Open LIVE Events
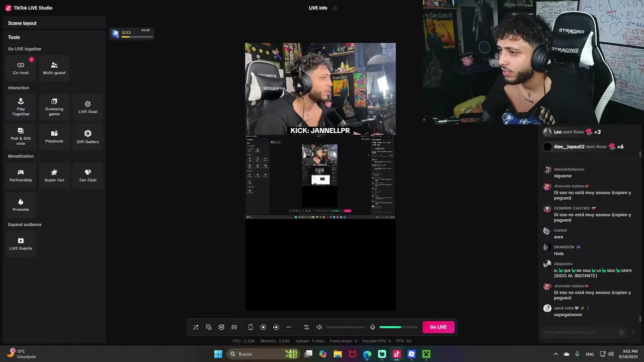The width and height of the screenshot is (644, 362). click(21, 244)
